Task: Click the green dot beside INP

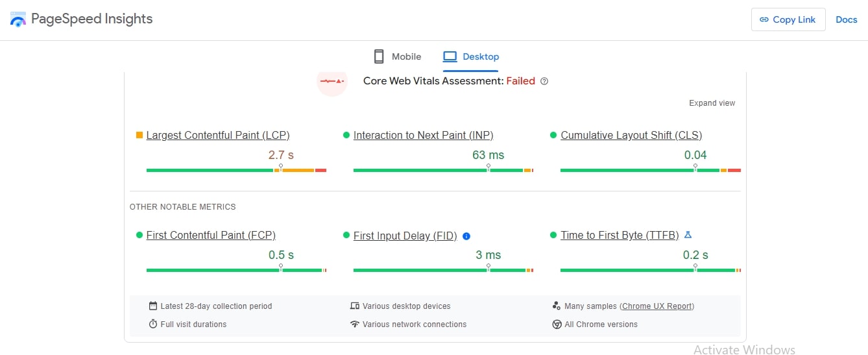Action: click(346, 135)
